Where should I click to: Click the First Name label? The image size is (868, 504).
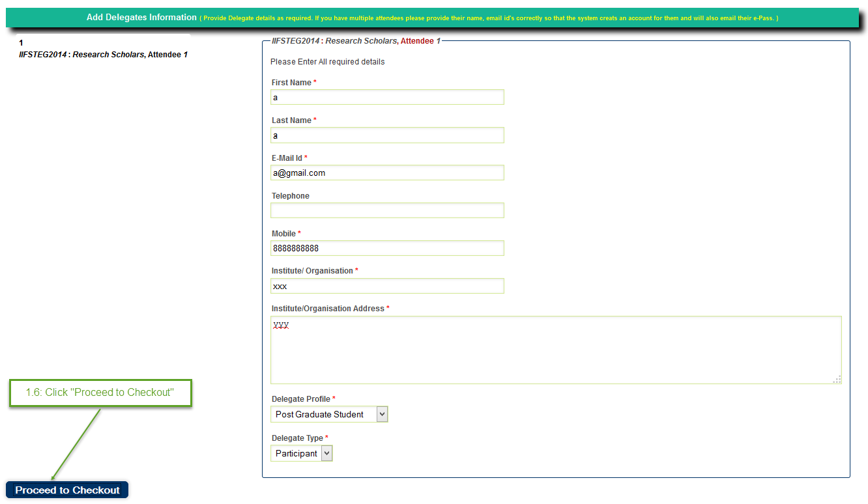tap(291, 83)
